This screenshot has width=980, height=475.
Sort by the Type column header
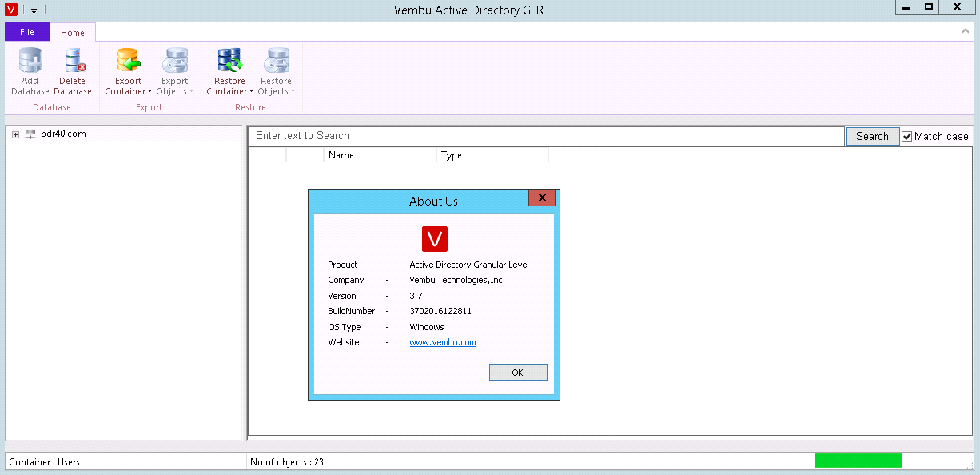tap(492, 155)
